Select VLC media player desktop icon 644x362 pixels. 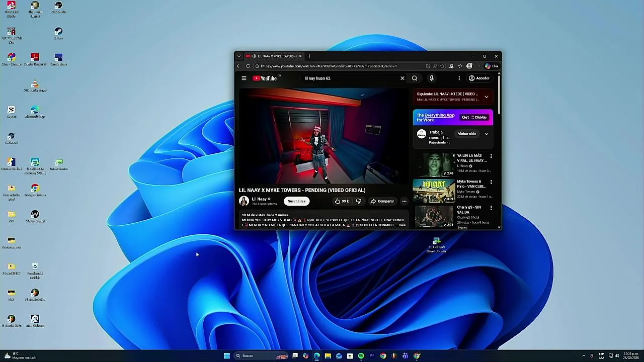pos(35,86)
